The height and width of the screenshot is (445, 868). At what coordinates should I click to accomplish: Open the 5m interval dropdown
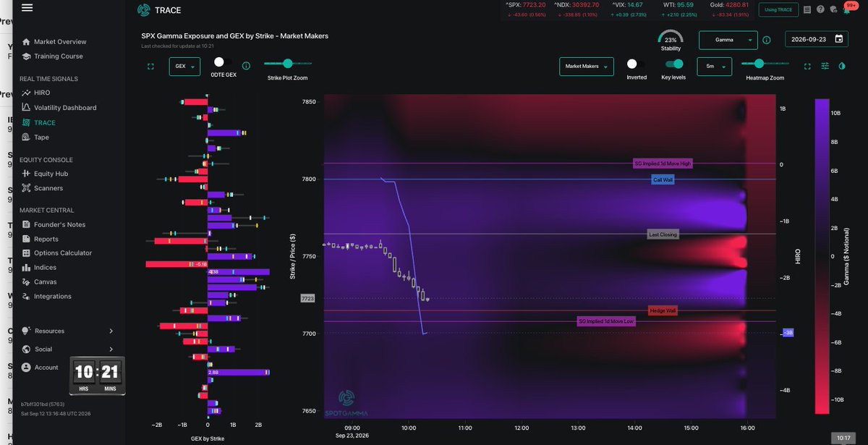click(x=714, y=67)
